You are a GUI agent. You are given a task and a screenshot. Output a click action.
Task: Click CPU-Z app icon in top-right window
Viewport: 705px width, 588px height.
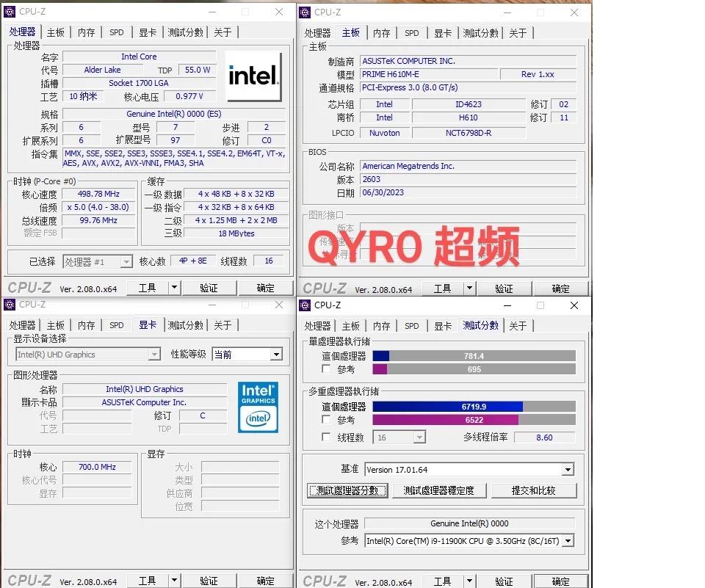point(305,12)
